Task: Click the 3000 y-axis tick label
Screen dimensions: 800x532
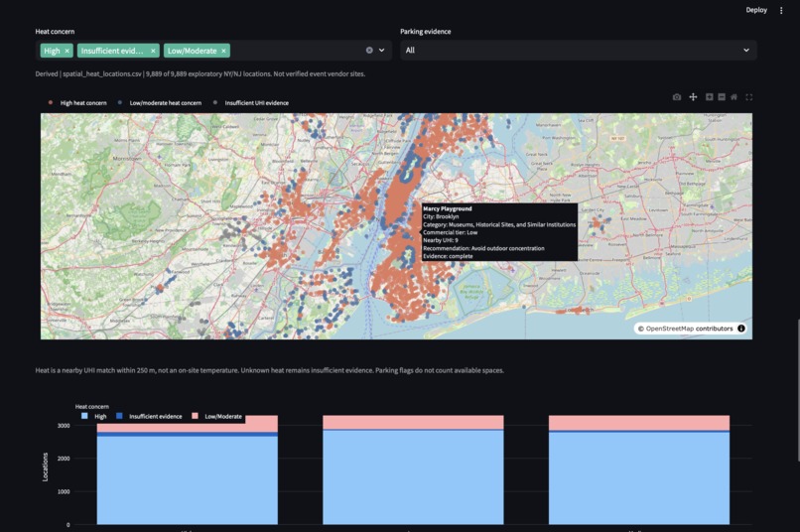Action: 64,426
